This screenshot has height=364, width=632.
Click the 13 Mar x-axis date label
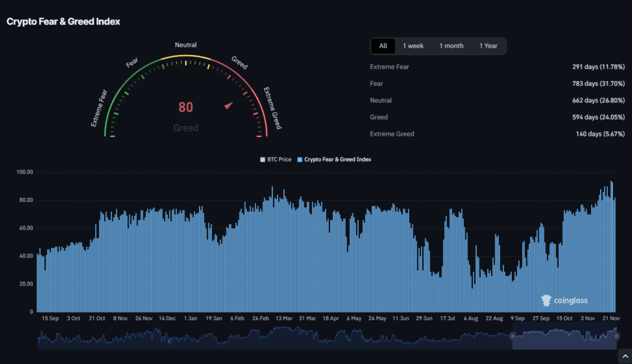pyautogui.click(x=284, y=318)
